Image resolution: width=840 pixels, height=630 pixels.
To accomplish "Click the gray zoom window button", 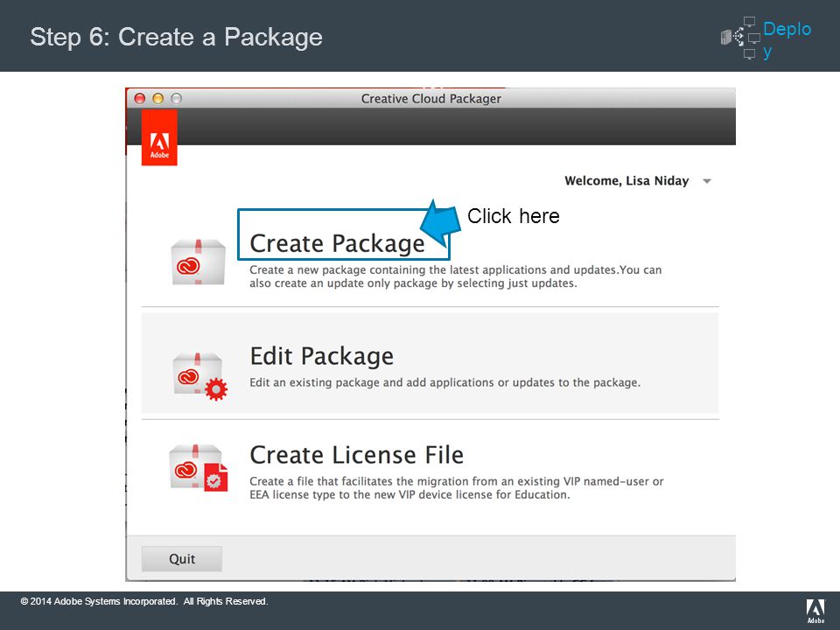I will click(176, 99).
